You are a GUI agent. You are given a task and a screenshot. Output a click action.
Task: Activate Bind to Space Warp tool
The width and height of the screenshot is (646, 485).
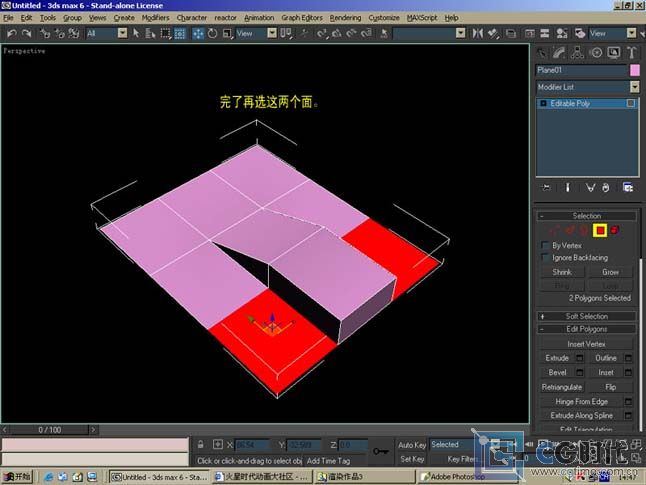74,33
